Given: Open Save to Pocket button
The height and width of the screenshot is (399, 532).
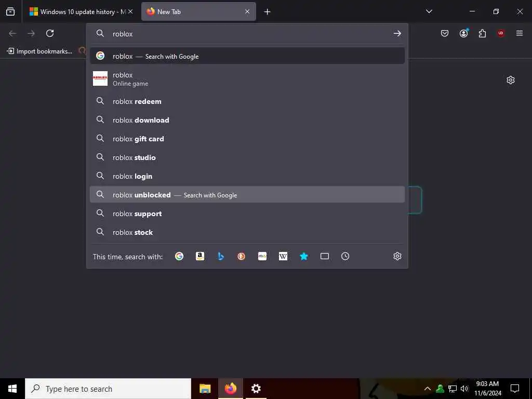Looking at the screenshot, I should click(x=445, y=33).
